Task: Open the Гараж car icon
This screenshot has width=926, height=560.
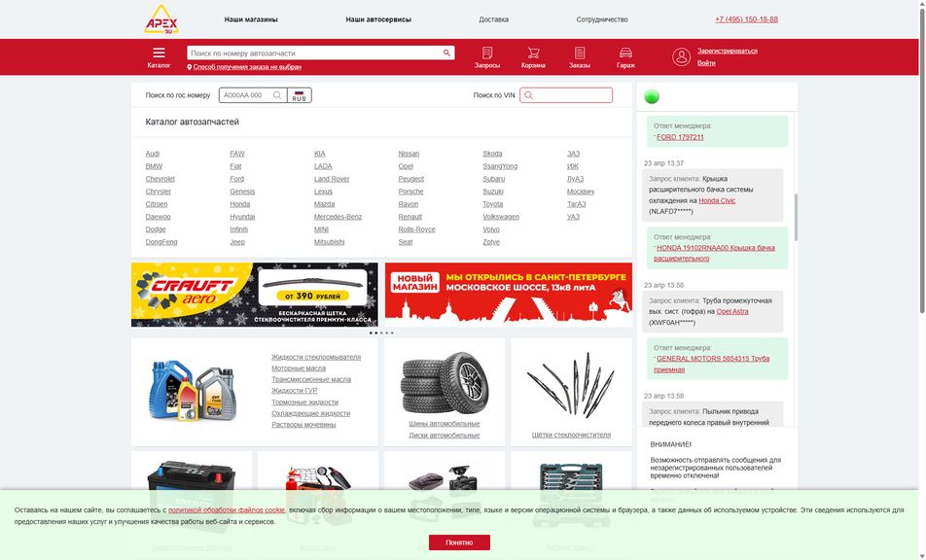Action: [x=626, y=57]
